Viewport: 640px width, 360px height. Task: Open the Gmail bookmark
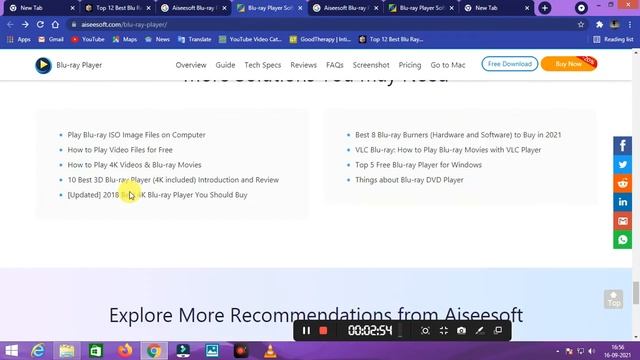coord(51,40)
